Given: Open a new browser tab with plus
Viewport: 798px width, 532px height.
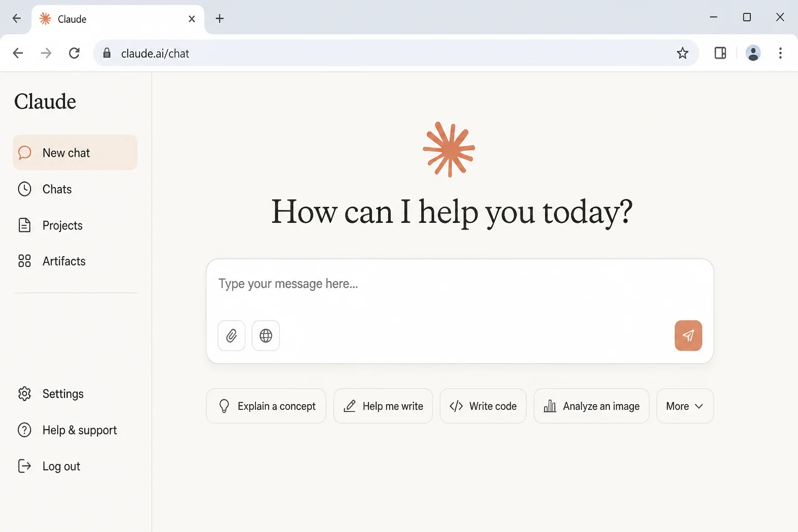Looking at the screenshot, I should [220, 19].
